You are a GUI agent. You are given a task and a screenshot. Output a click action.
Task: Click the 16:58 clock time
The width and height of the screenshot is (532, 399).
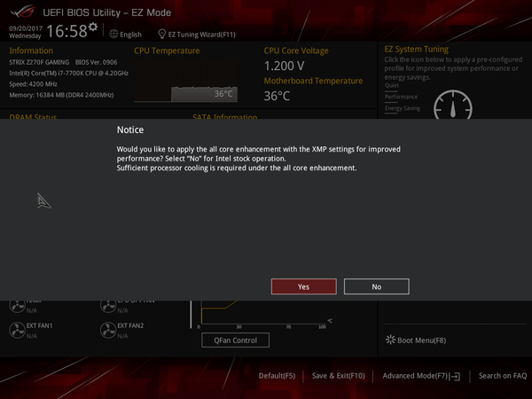[x=66, y=31]
